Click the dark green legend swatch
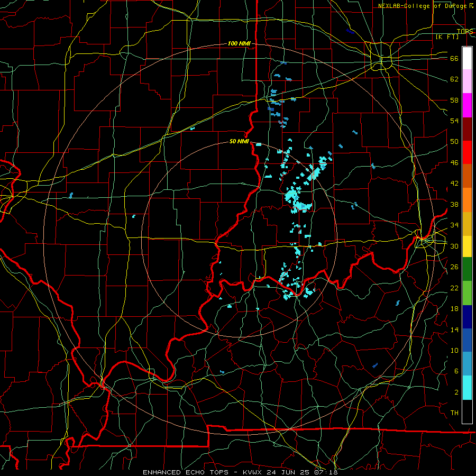 point(467,269)
